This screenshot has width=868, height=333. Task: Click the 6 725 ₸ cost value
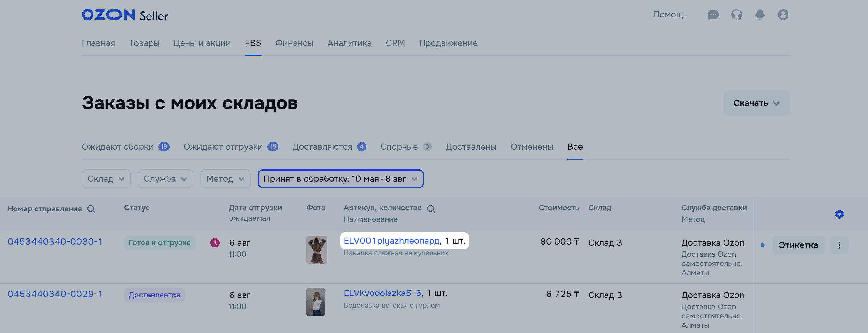click(x=562, y=294)
